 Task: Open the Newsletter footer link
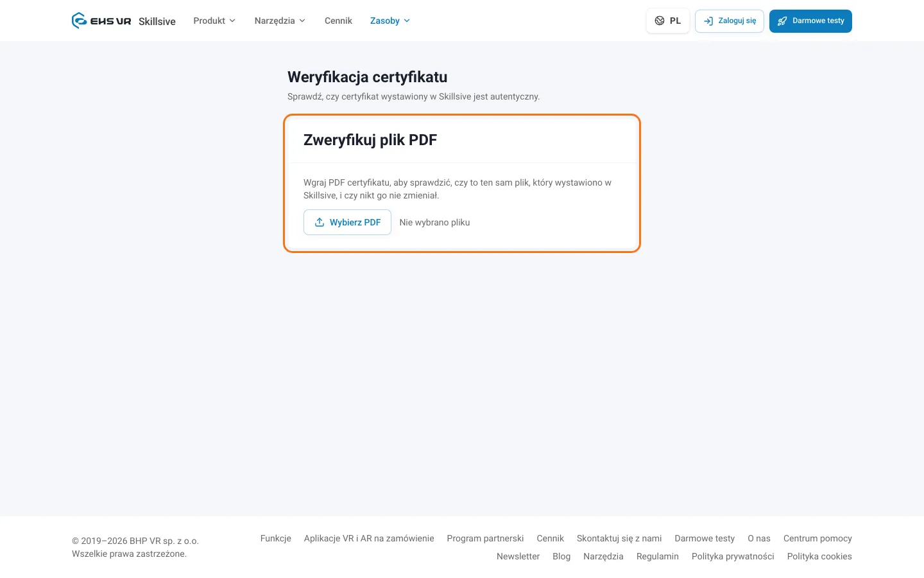pyautogui.click(x=518, y=556)
